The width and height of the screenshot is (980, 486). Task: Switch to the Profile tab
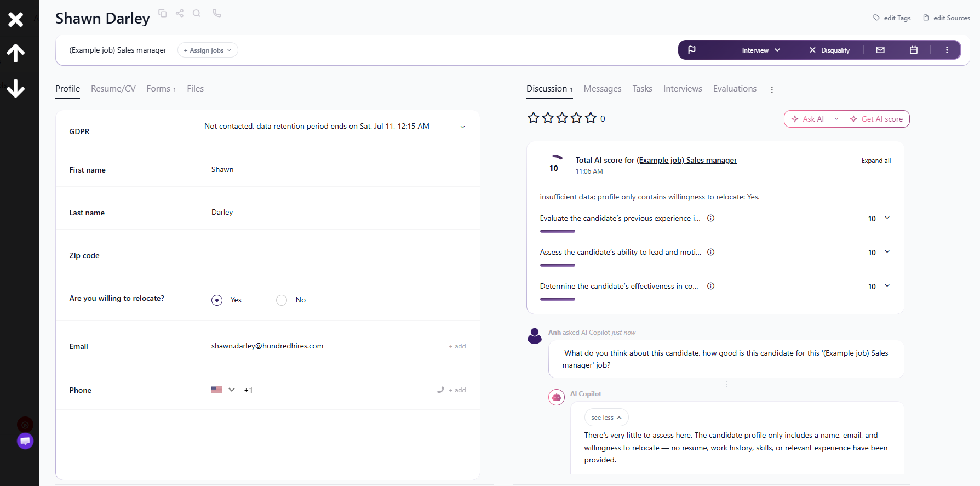coord(67,89)
